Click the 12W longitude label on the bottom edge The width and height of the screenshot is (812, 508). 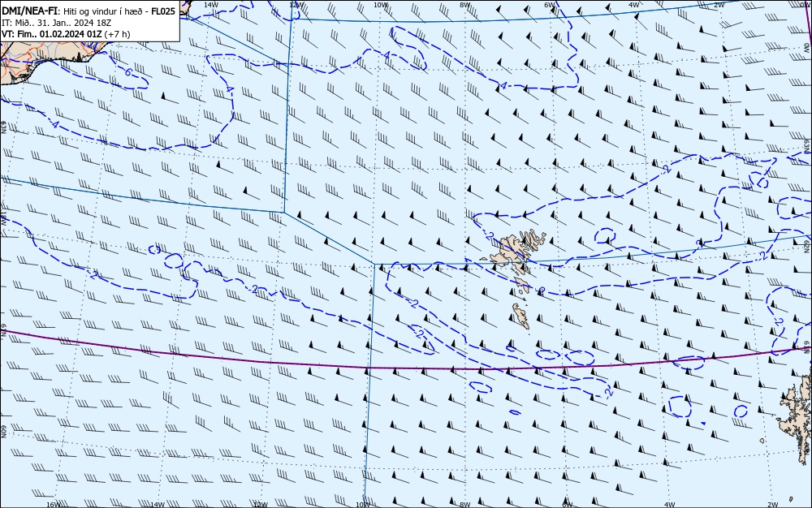261,505
